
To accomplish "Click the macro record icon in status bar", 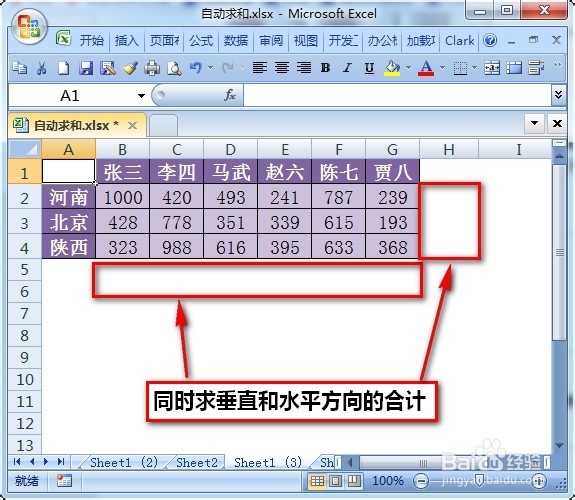I will pyautogui.click(x=64, y=481).
